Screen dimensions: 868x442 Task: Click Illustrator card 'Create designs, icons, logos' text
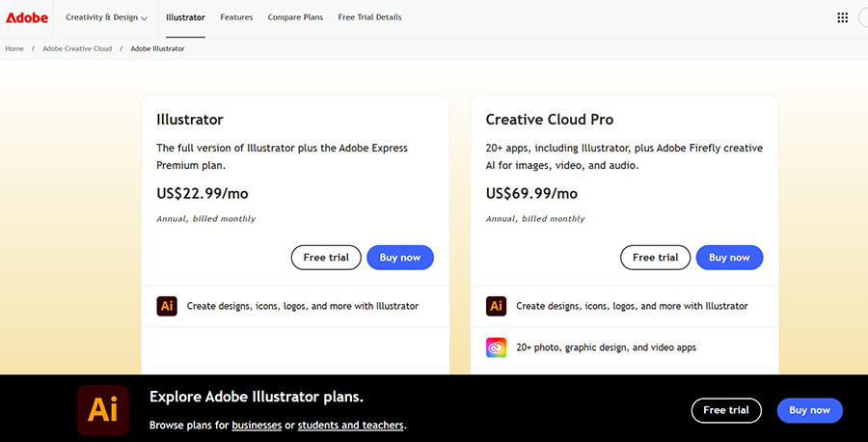302,306
